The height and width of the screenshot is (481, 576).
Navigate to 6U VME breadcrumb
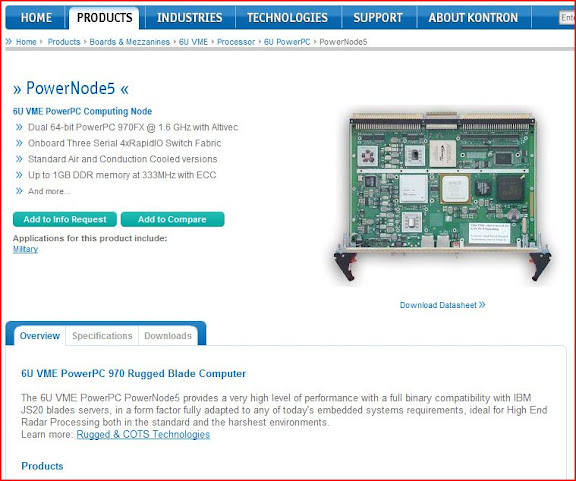click(193, 42)
